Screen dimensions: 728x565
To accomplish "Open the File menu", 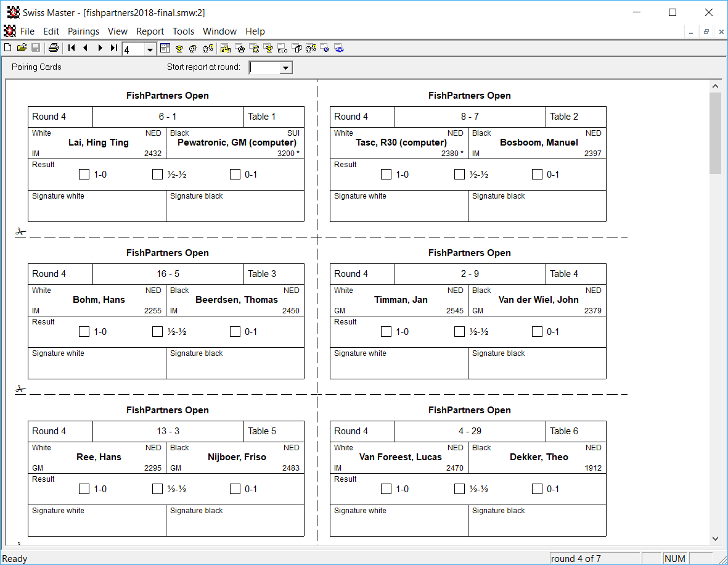I will click(27, 31).
